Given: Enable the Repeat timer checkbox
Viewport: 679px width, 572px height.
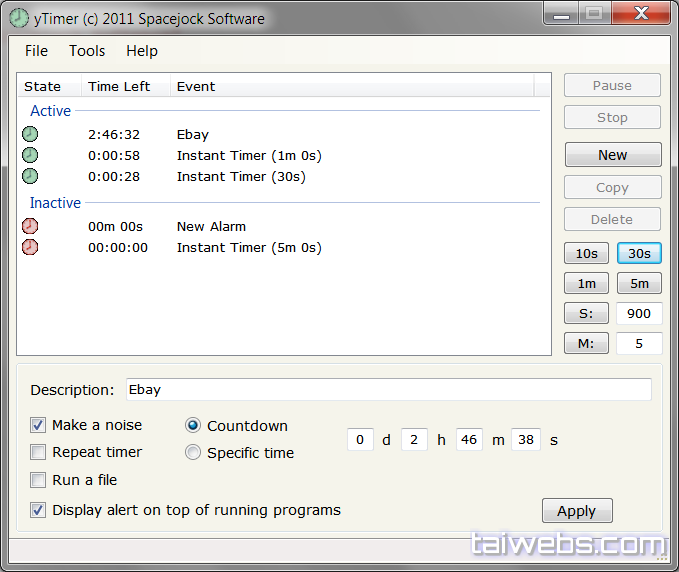Looking at the screenshot, I should tap(38, 452).
